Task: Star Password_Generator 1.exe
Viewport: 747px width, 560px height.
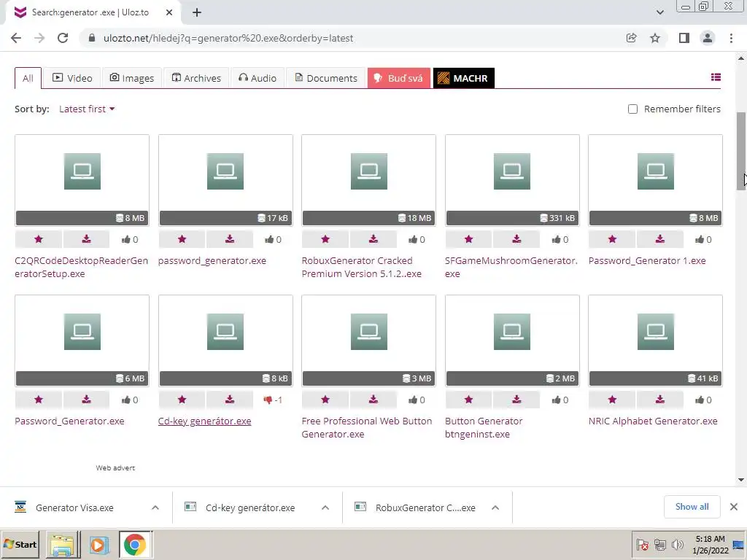Action: pos(612,239)
